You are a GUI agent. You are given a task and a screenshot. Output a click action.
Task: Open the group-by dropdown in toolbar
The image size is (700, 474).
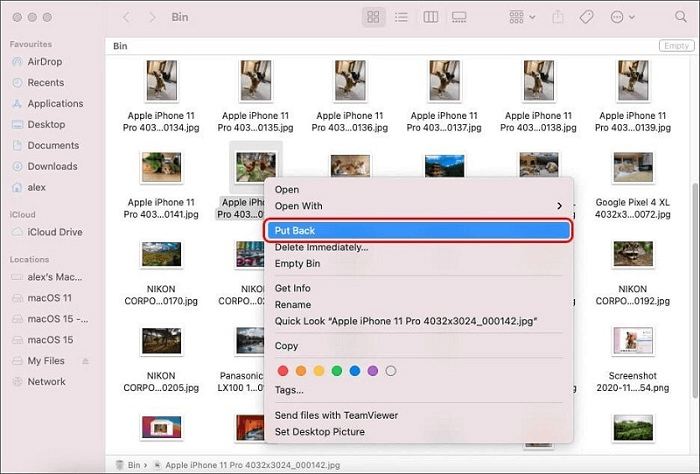(522, 18)
